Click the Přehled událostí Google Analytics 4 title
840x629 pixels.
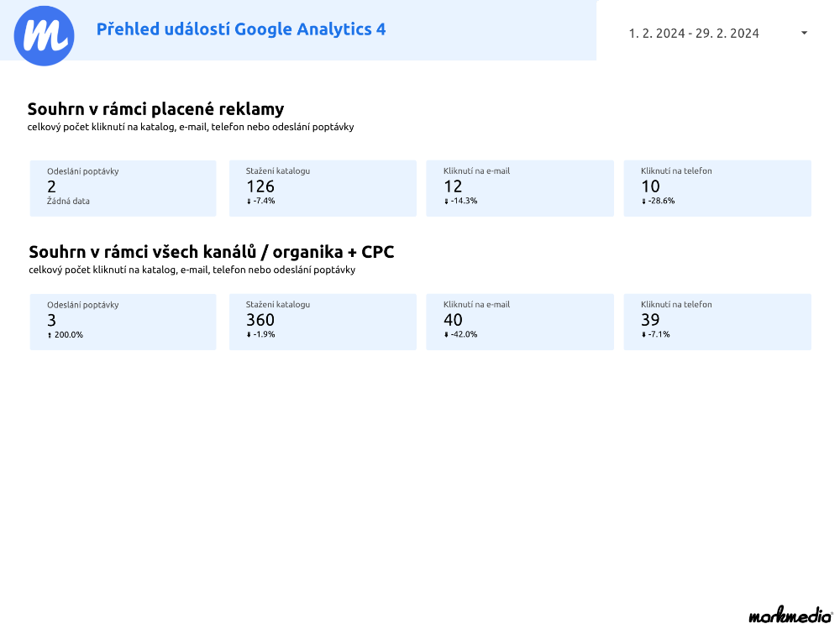241,29
